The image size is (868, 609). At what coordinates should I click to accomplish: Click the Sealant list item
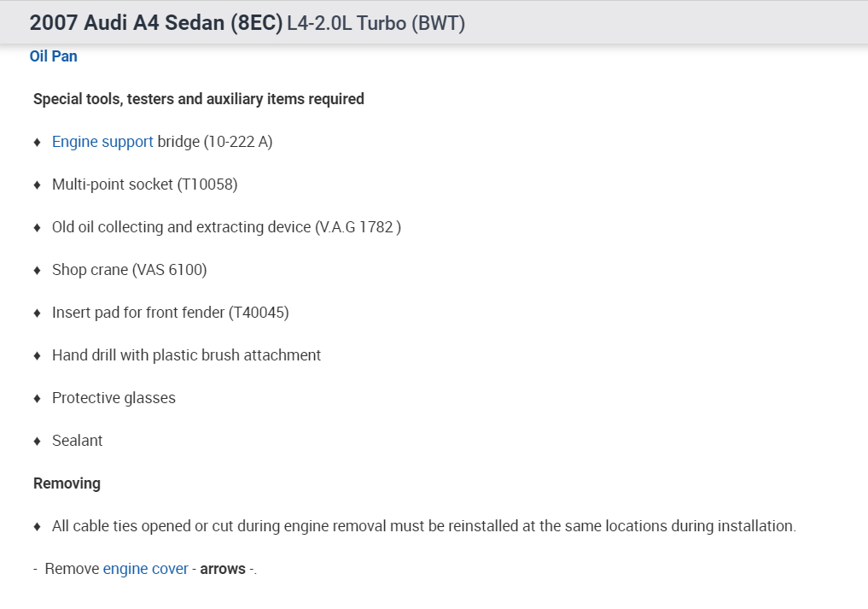click(x=77, y=441)
